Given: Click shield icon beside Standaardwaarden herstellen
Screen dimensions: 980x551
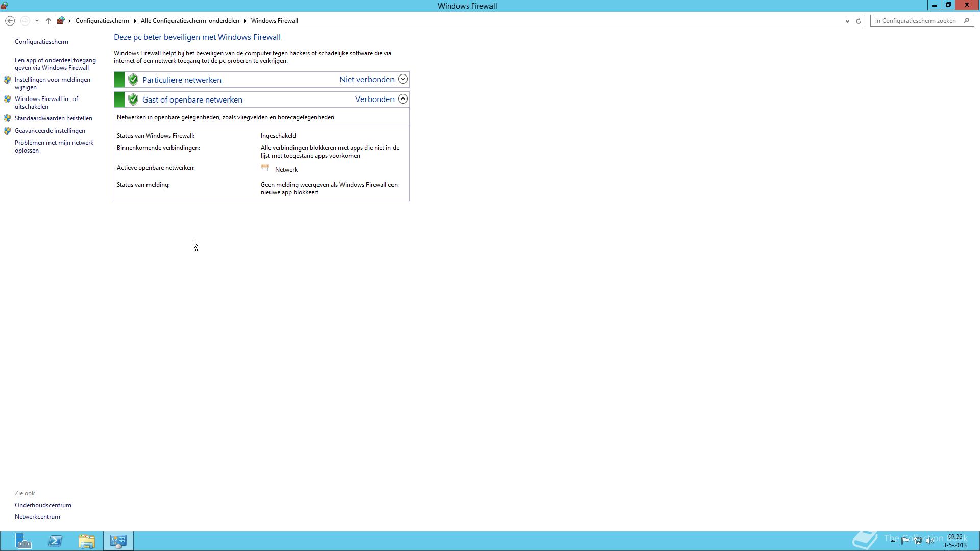Looking at the screenshot, I should 7,118.
